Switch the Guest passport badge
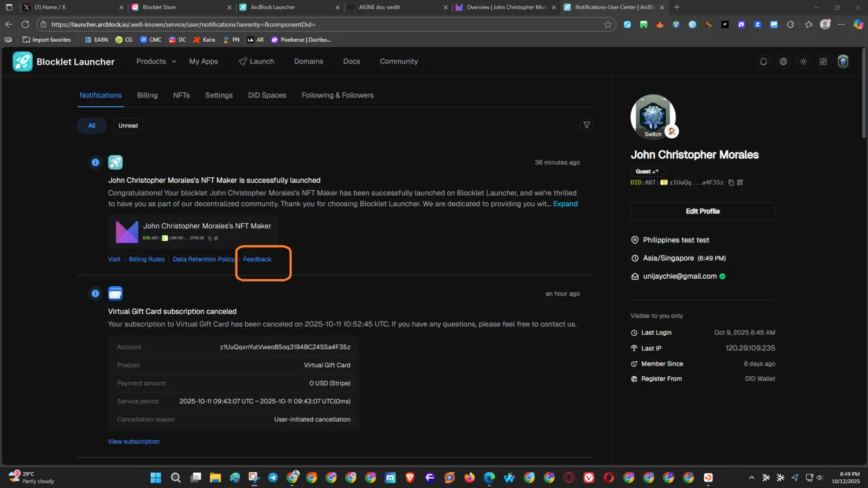 click(x=647, y=171)
